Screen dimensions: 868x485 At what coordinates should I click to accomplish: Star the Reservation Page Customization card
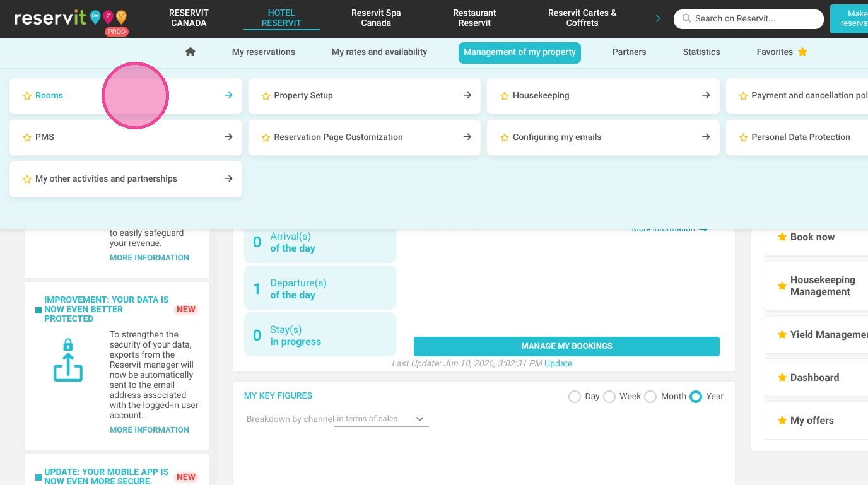(266, 137)
